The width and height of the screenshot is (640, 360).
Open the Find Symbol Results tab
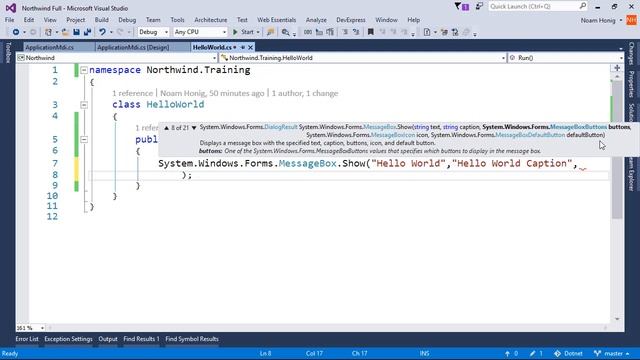(192, 339)
